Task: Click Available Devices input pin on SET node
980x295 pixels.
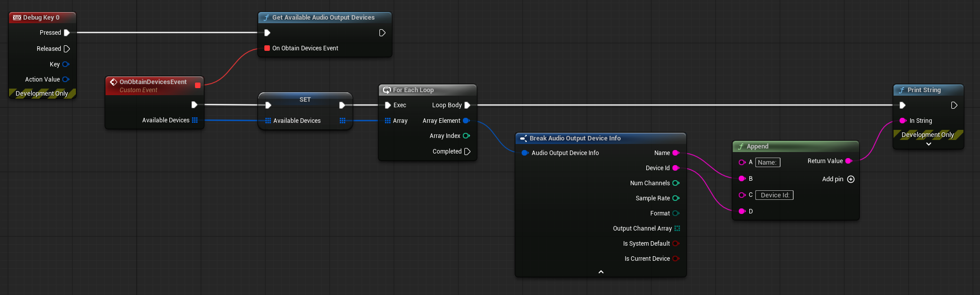Action: tap(268, 121)
